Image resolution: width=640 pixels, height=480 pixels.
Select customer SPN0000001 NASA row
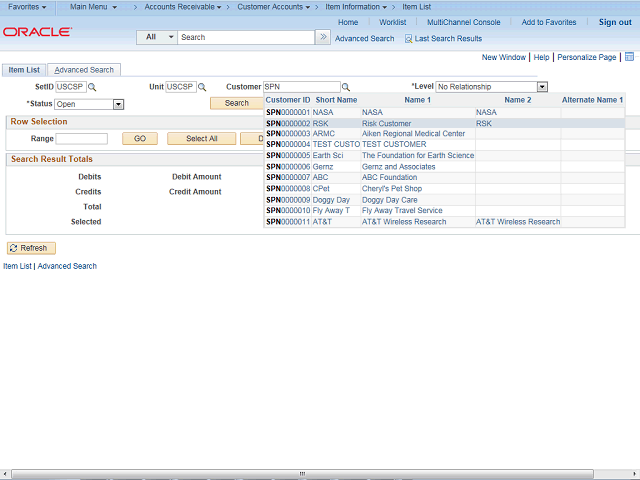click(x=444, y=112)
